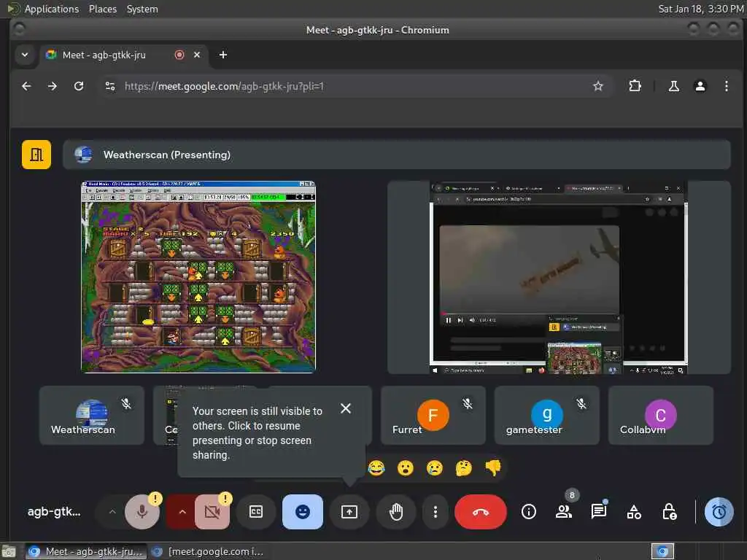Viewport: 747px width, 560px height.
Task: Toggle the microphone button
Action: 142,512
